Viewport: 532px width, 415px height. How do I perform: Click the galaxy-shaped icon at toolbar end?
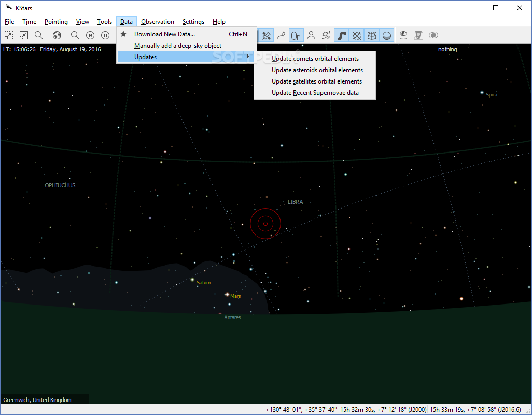click(433, 35)
